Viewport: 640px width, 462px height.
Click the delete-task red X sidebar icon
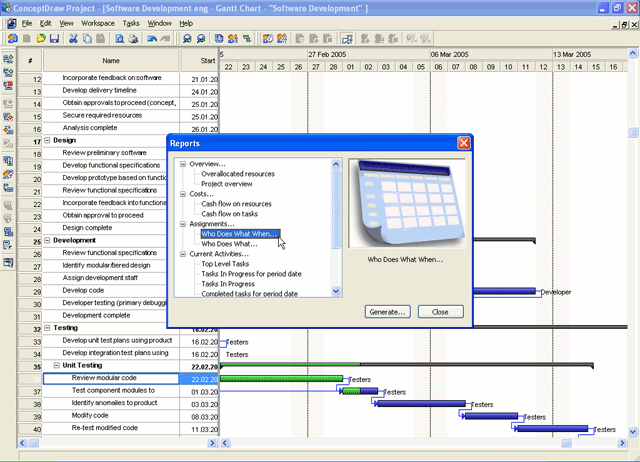pos(8,85)
